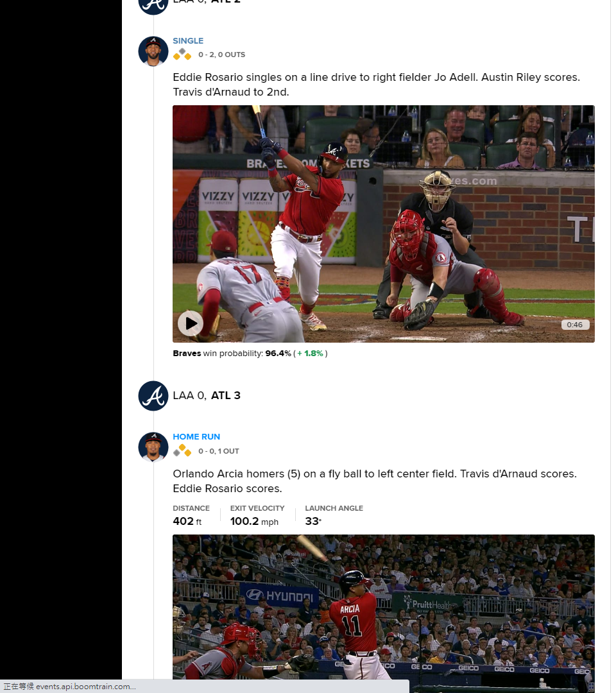
Task: Click the 0:46 video duration badge
Action: pos(575,325)
